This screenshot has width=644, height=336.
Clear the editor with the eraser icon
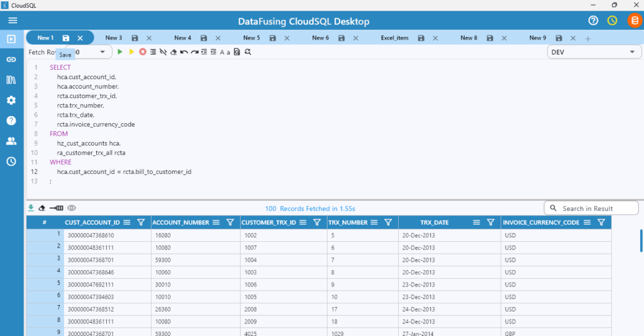click(x=174, y=51)
